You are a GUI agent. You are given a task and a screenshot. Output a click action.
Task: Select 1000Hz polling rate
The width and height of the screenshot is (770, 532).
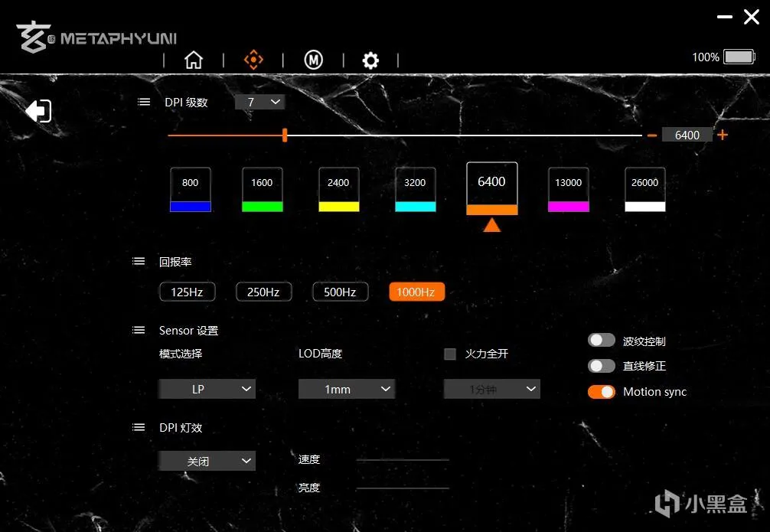[x=416, y=292]
